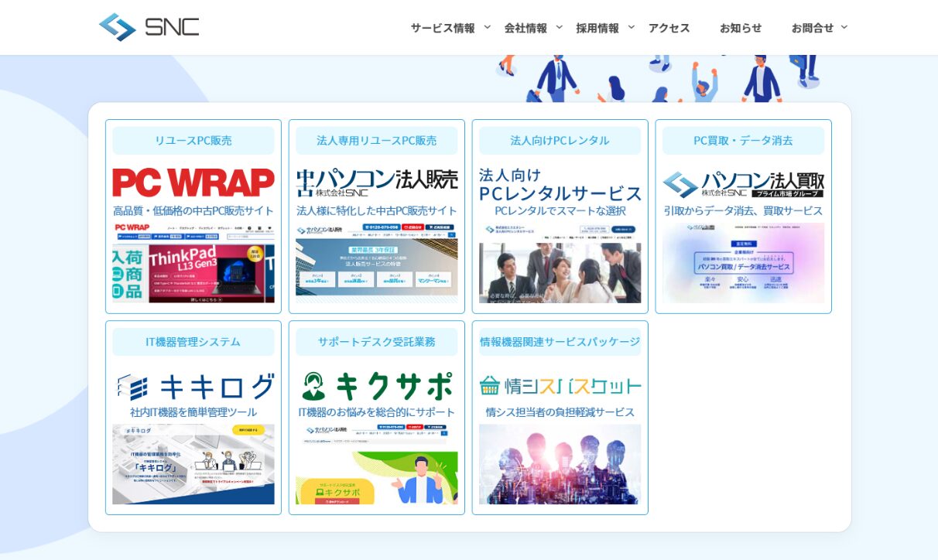Open the 会社情報 menu
The height and width of the screenshot is (560, 938).
coord(525,28)
